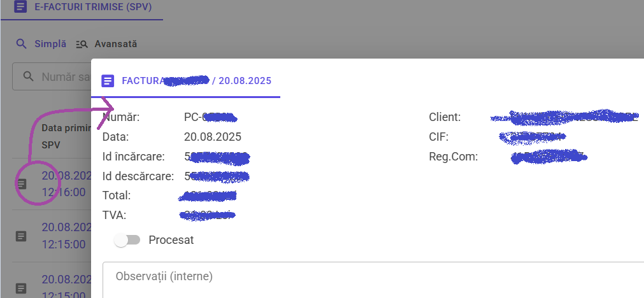Click the Data primirii SPV column header
This screenshot has height=298, width=644.
point(66,137)
